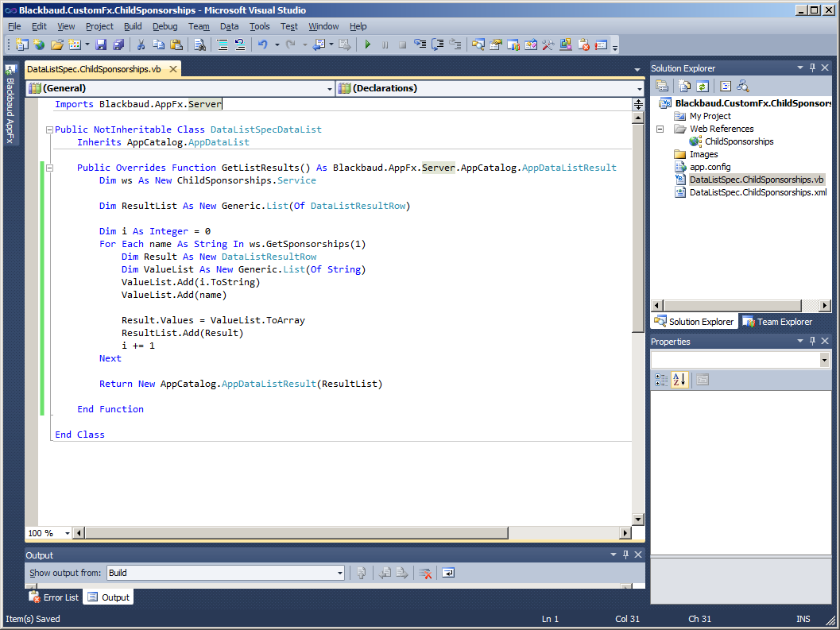This screenshot has width=840, height=630.
Task: Open the Team menu
Action: pos(199,26)
